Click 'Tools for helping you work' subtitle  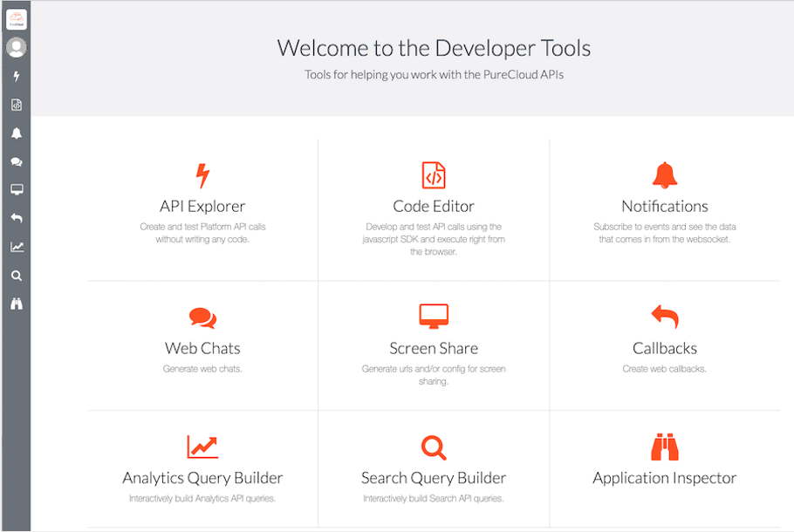(434, 75)
